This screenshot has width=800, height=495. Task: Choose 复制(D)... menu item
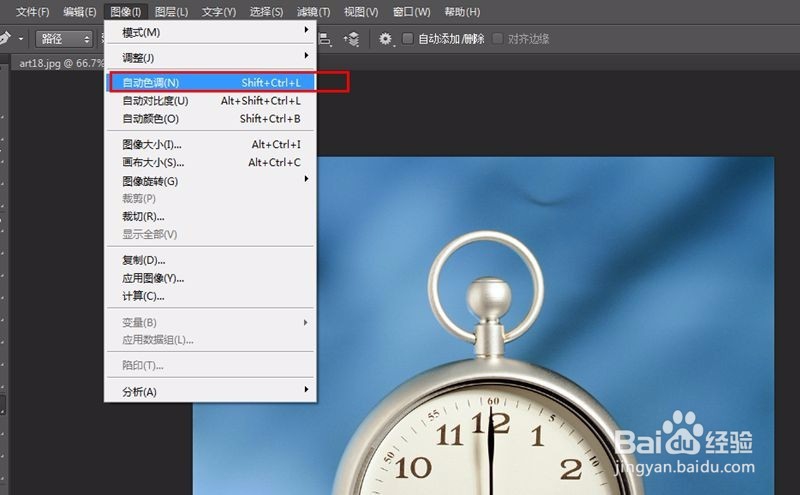210,260
